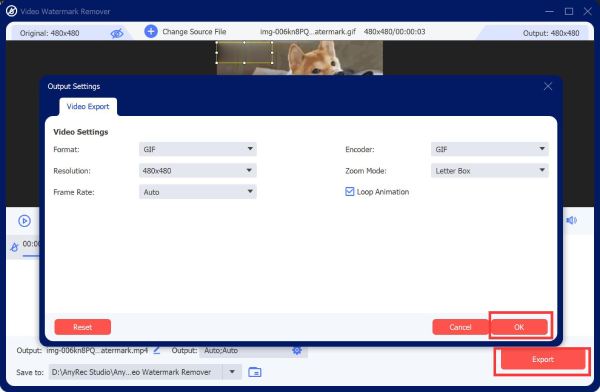Maximize the Video Watermark Remover window
600x392 pixels.
pyautogui.click(x=569, y=11)
